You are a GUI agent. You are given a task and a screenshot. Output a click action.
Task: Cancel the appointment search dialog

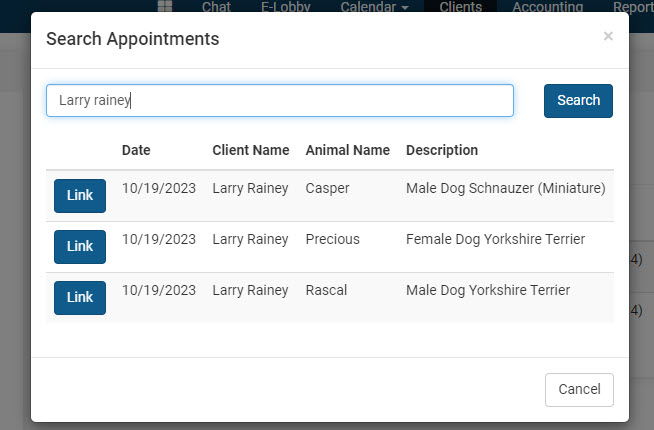579,390
